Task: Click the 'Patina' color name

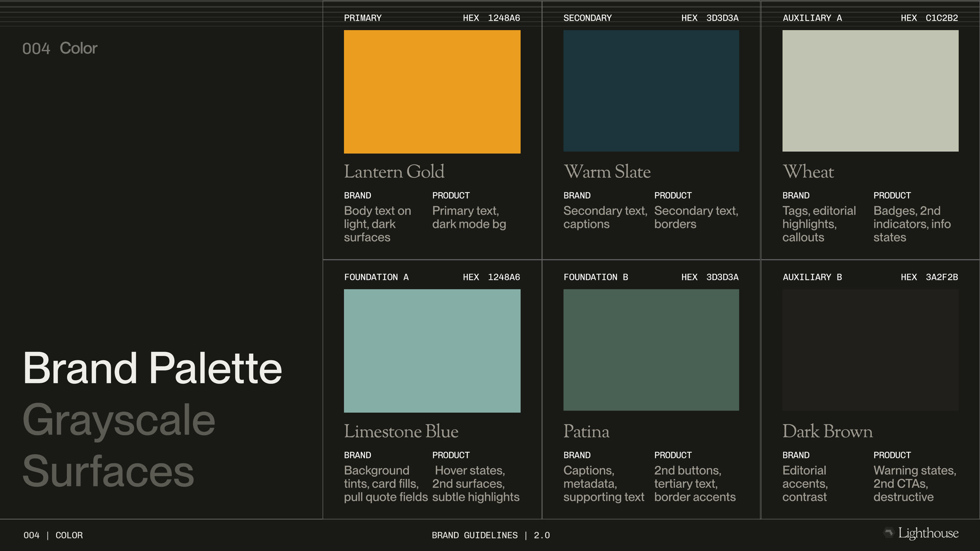Action: (586, 431)
